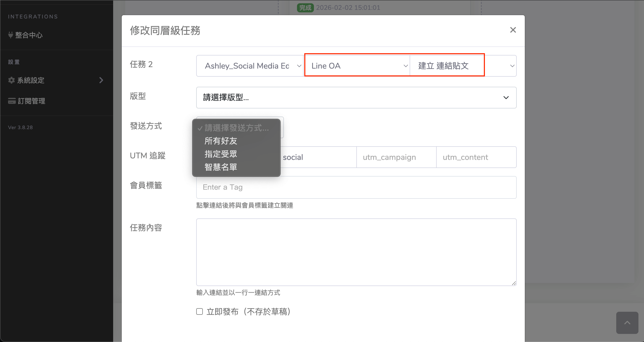
Task: Select 所有好友 from the send-method list
Action: coord(221,141)
